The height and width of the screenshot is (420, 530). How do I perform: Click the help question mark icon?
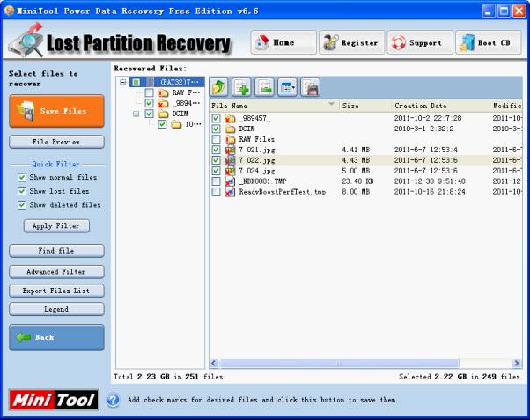tap(114, 400)
